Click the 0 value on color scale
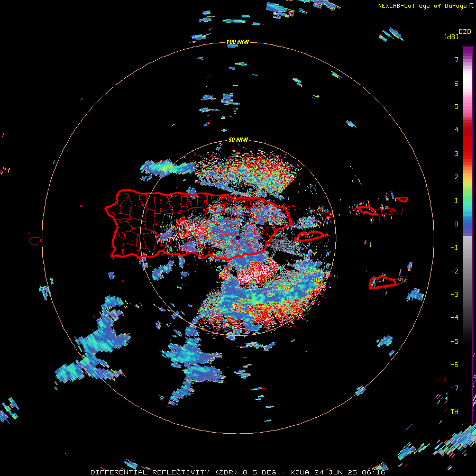The image size is (476, 476). coord(456,224)
